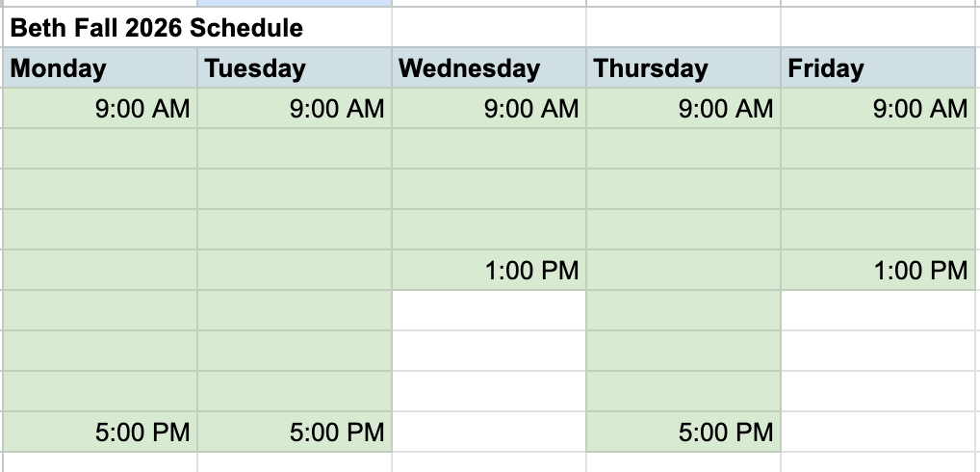Click Monday's 5:00 PM cell

click(100, 432)
